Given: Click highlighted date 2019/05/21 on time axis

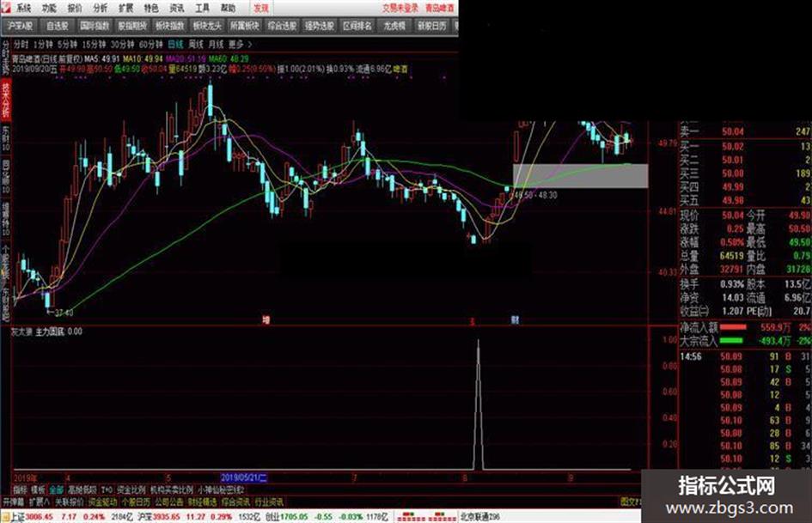Looking at the screenshot, I should point(244,477).
